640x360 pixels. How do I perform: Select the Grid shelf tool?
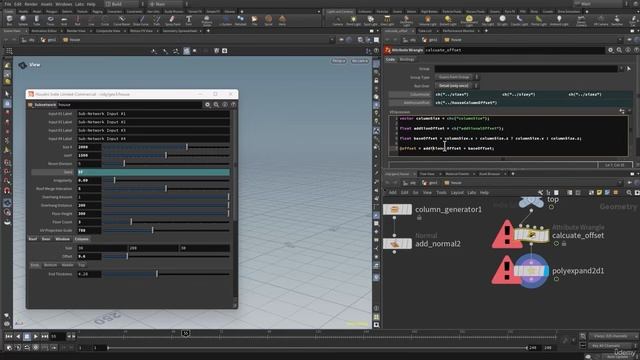click(64, 20)
